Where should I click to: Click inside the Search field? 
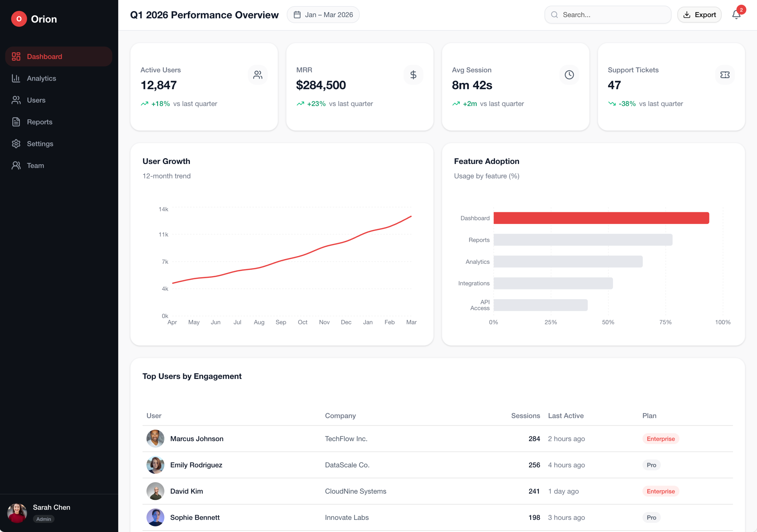coord(608,14)
